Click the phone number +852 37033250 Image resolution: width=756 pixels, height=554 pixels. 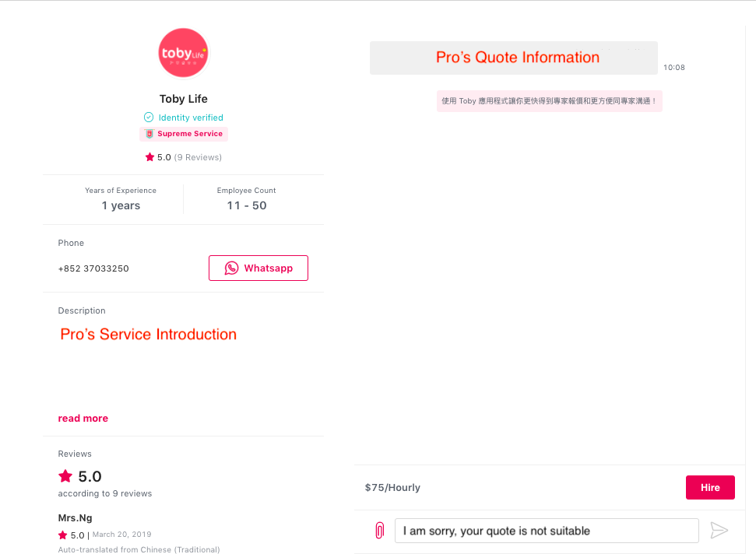click(93, 268)
